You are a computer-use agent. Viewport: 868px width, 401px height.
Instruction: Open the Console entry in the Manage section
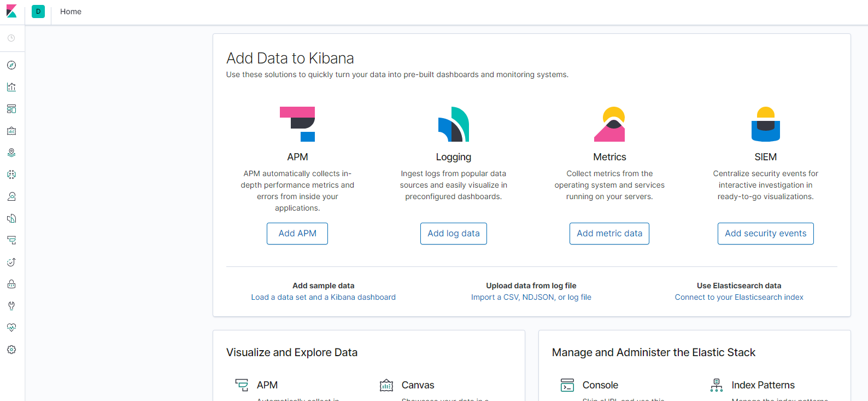(x=600, y=385)
